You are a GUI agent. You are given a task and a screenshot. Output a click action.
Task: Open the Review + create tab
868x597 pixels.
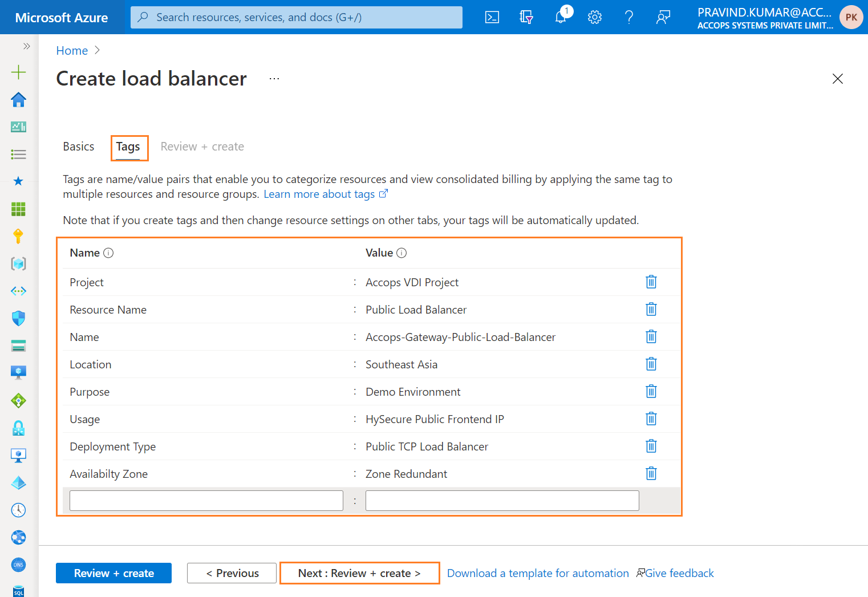tap(202, 147)
